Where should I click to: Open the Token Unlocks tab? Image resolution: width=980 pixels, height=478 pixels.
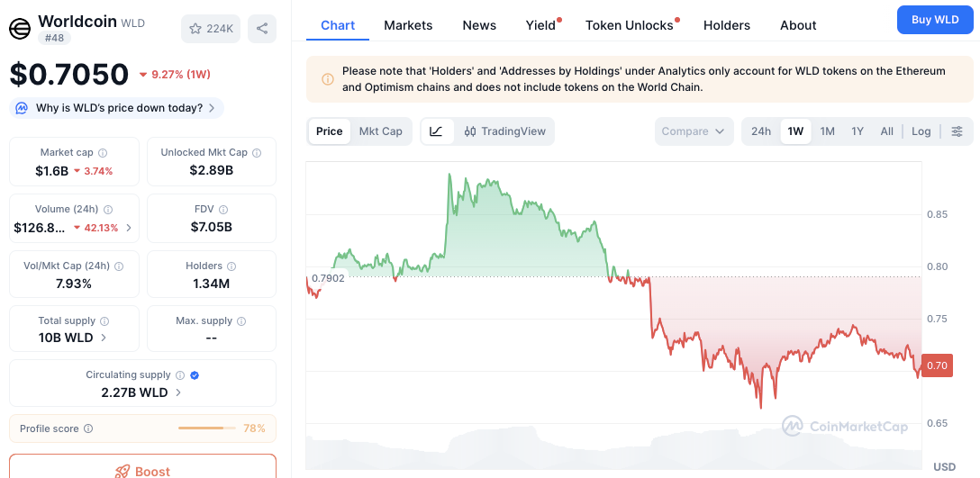[630, 25]
